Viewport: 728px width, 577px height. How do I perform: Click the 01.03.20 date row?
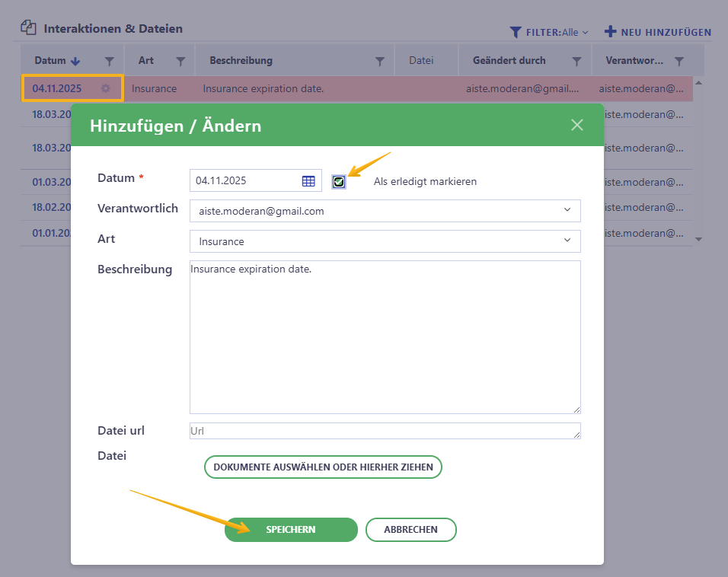click(x=52, y=182)
